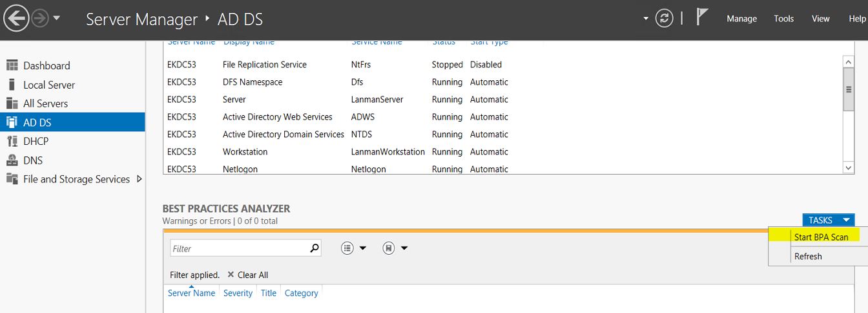Open the dropdown arrow left of Refresh
This screenshot has width=868, height=313.
point(646,19)
